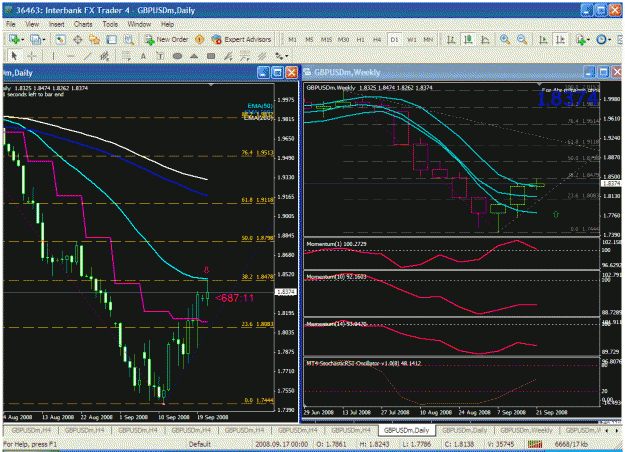Expand the Indicators dropdown arrow
The height and width of the screenshot is (452, 625).
pos(588,39)
